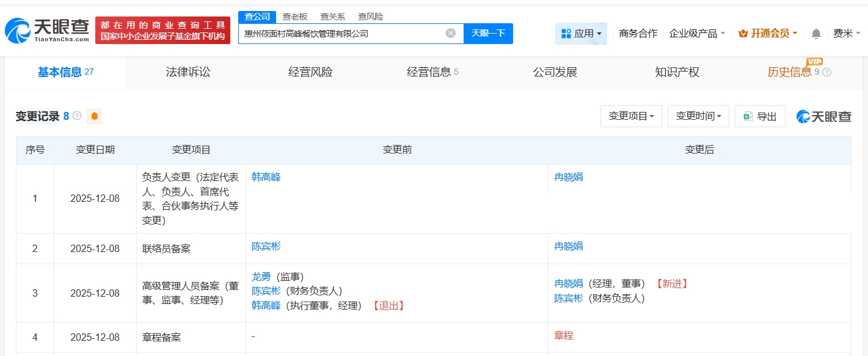Clear the search box text
Screen dimensions: 868x356
pyautogui.click(x=450, y=34)
